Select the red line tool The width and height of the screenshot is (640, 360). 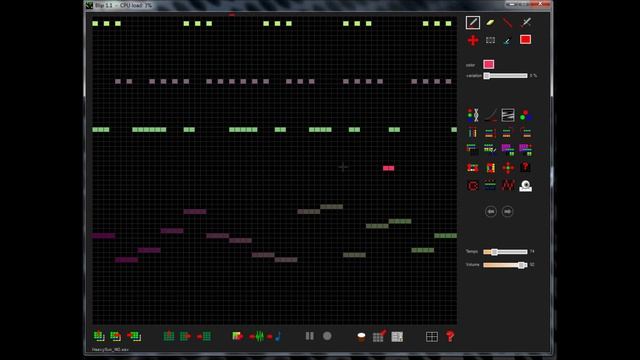[x=507, y=22]
